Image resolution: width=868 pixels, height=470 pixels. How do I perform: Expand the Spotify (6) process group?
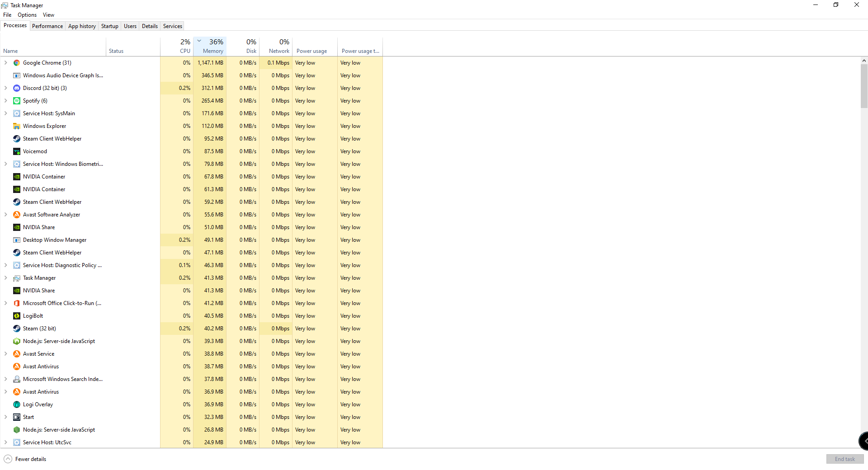tap(5, 101)
